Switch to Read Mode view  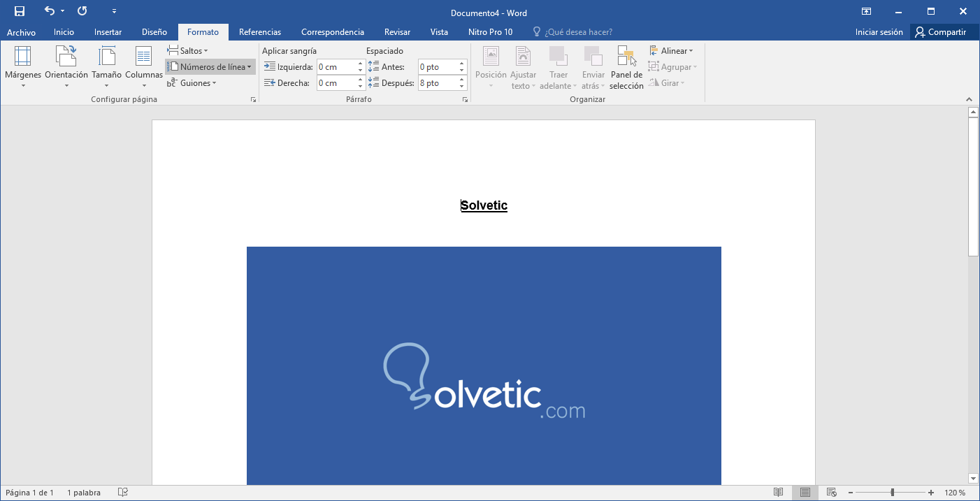(x=779, y=493)
